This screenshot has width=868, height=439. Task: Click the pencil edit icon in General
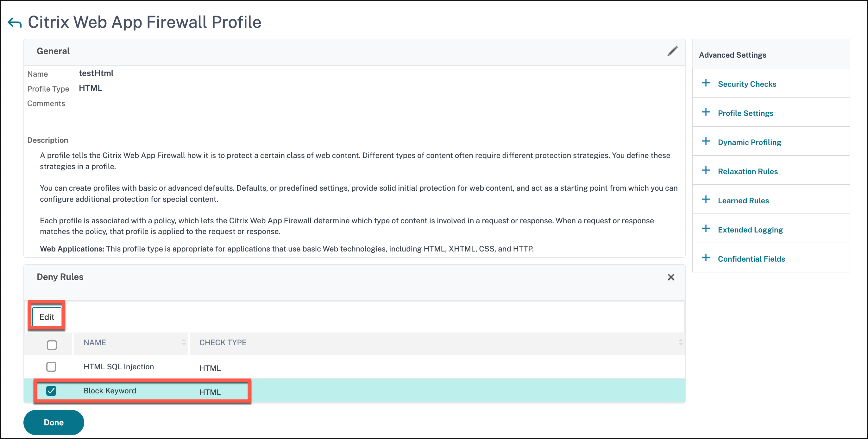(672, 51)
